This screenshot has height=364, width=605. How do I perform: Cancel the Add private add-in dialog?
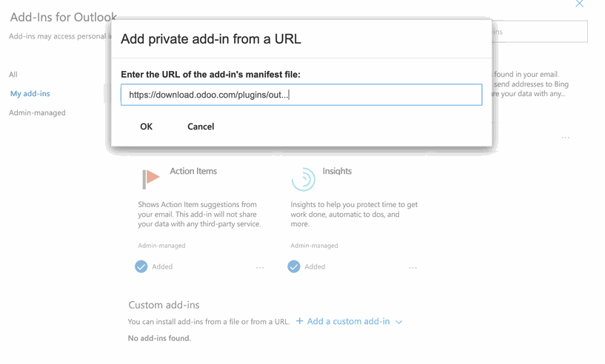[x=201, y=127]
